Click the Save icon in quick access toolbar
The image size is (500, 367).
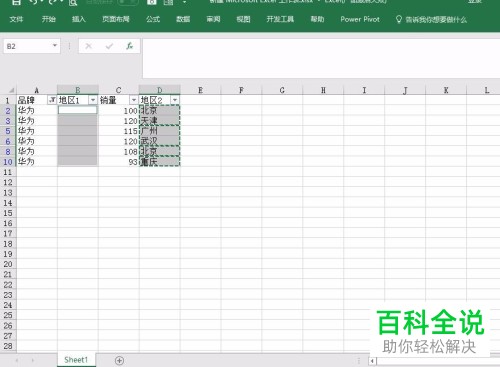coord(16,2)
